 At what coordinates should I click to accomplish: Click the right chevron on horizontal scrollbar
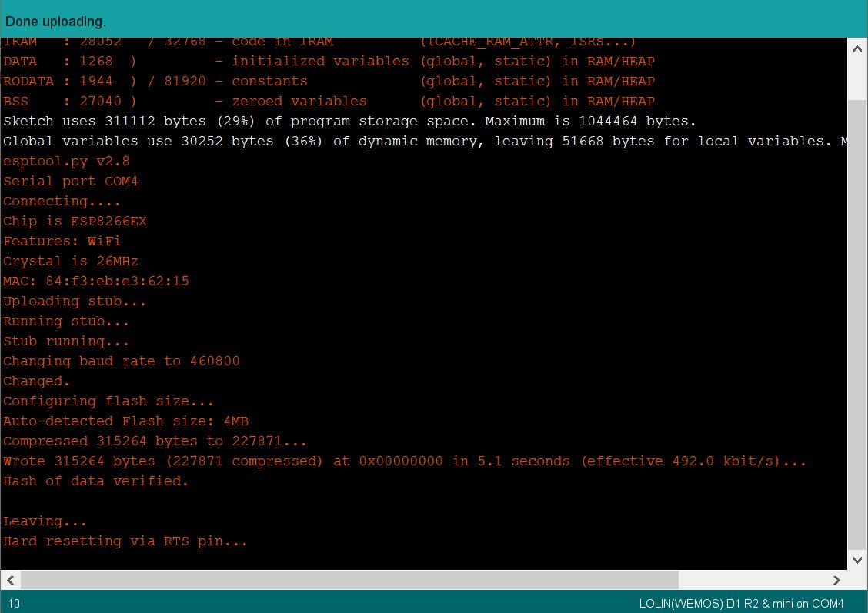pyautogui.click(x=838, y=581)
